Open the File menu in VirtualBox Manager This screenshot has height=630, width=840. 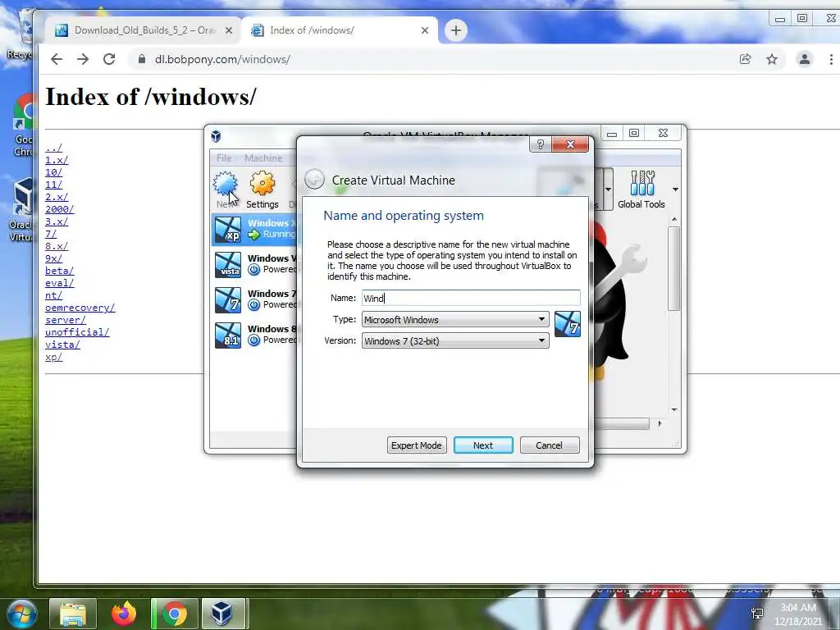coord(224,158)
